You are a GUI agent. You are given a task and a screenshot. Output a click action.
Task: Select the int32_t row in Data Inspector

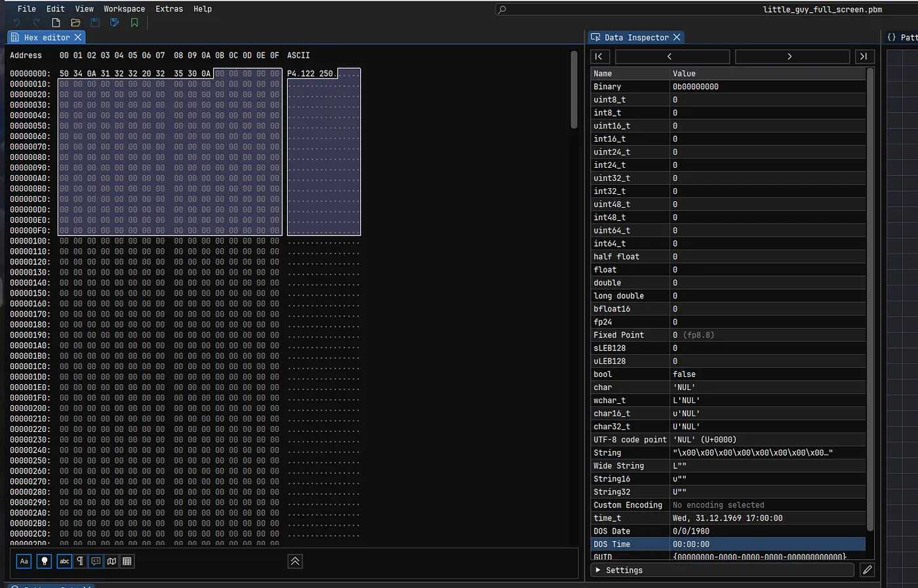coord(728,191)
